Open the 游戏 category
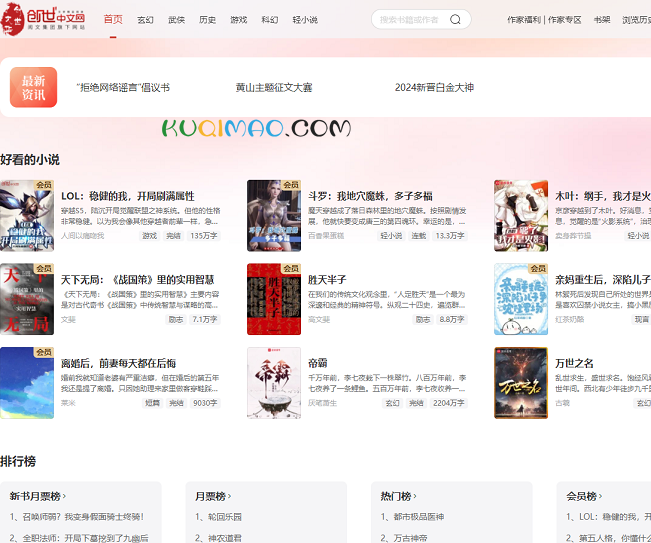 pyautogui.click(x=239, y=20)
